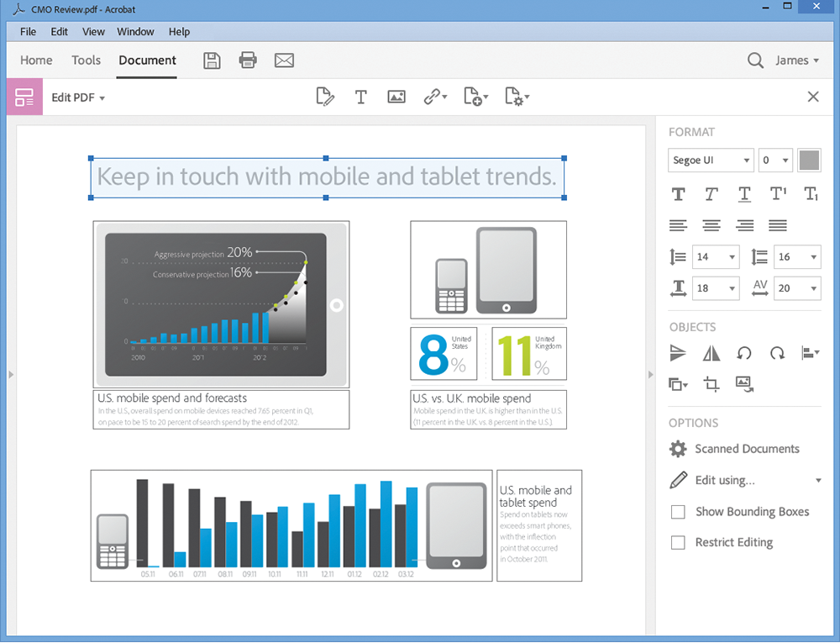The height and width of the screenshot is (643, 840).
Task: Click the Save floppy disk icon
Action: click(212, 61)
